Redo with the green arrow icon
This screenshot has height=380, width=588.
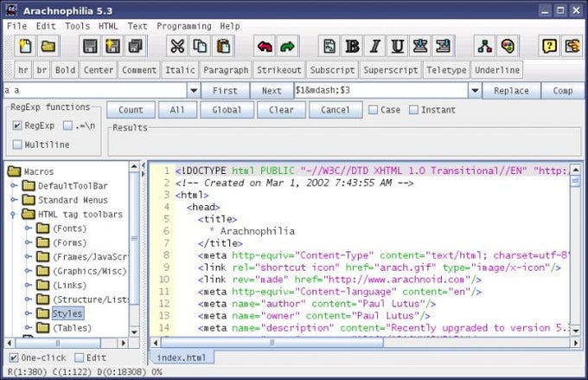pos(288,46)
